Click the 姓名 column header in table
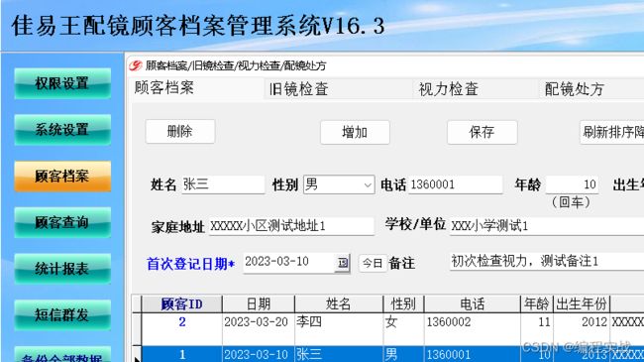This screenshot has width=644, height=362. [339, 304]
